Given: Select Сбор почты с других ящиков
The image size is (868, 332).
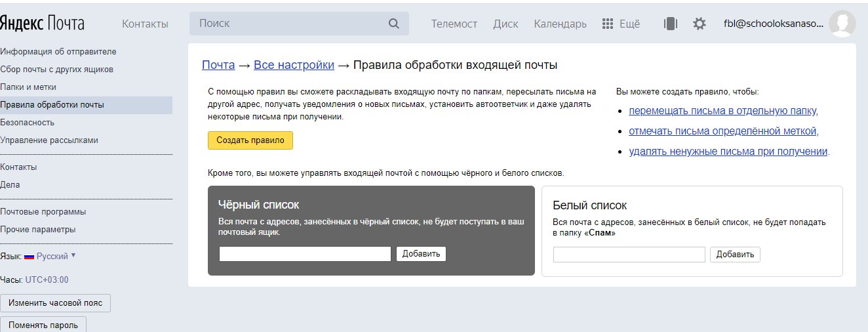Looking at the screenshot, I should click(x=57, y=69).
